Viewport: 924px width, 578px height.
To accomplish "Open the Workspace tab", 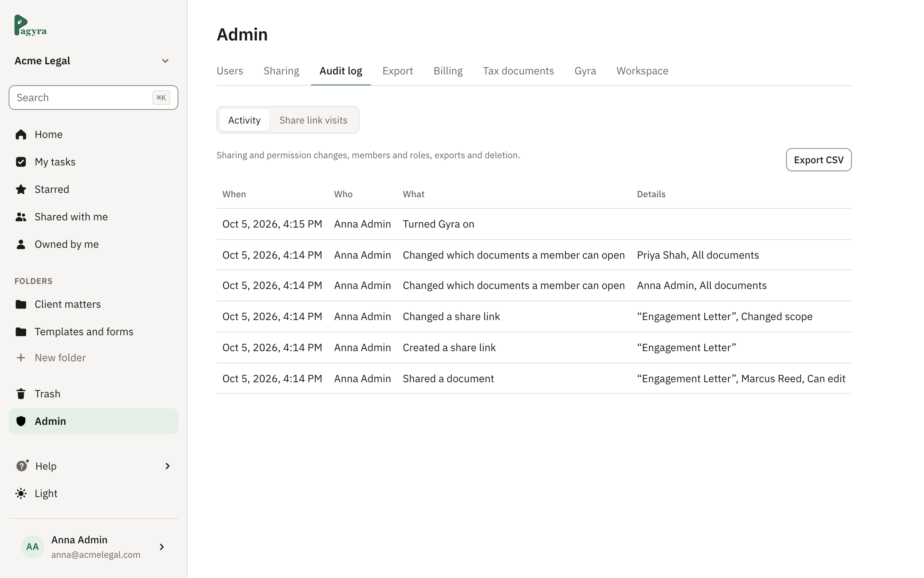I will coord(642,71).
